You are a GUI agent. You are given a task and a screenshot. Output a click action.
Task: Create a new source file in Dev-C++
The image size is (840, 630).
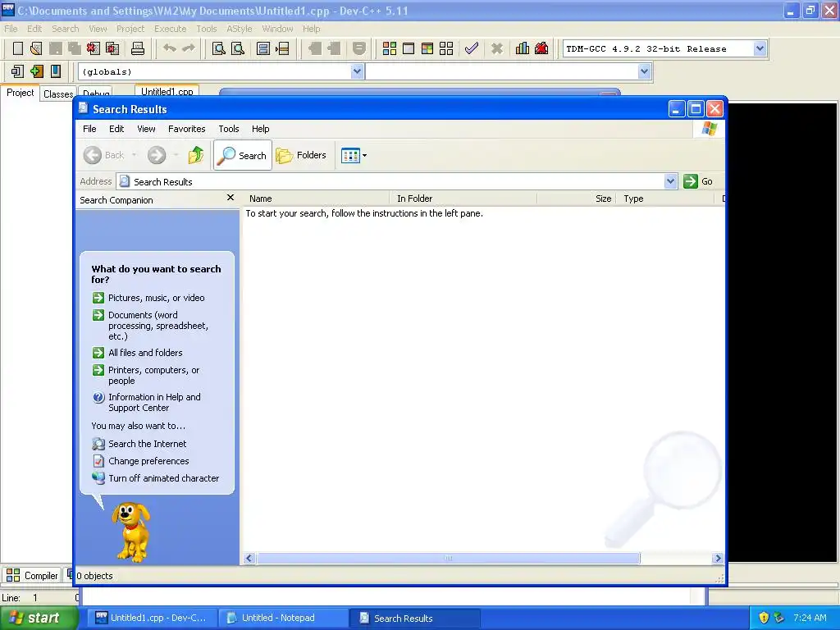tap(18, 48)
